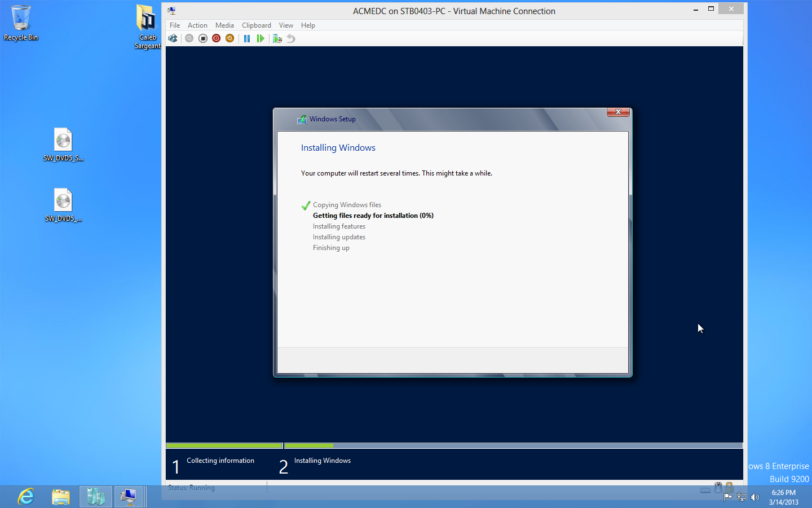
Task: Click the Windows Setup title icon
Action: click(x=302, y=119)
